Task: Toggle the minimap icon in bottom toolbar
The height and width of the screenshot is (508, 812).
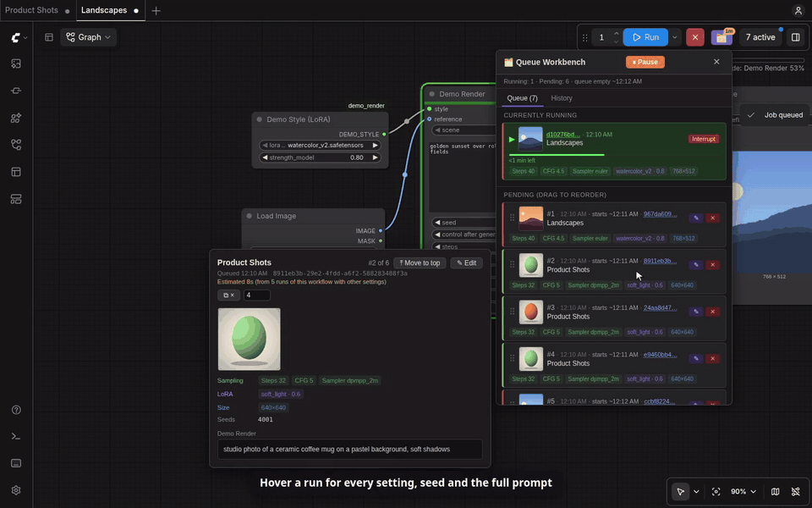Action: pos(776,491)
